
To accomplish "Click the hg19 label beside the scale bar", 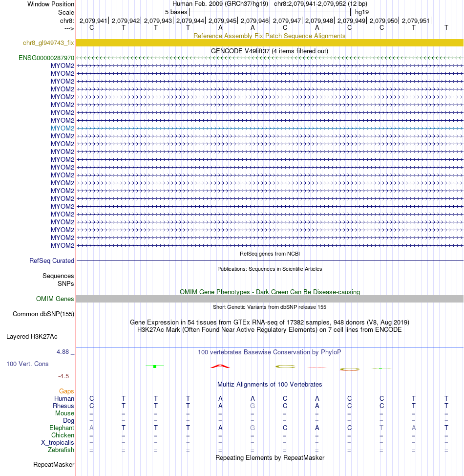I will (x=362, y=12).
